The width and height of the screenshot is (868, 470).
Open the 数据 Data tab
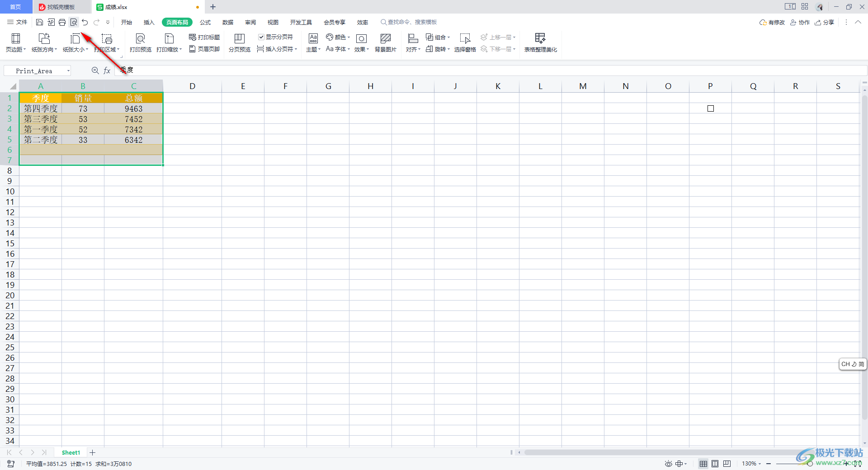coord(228,22)
